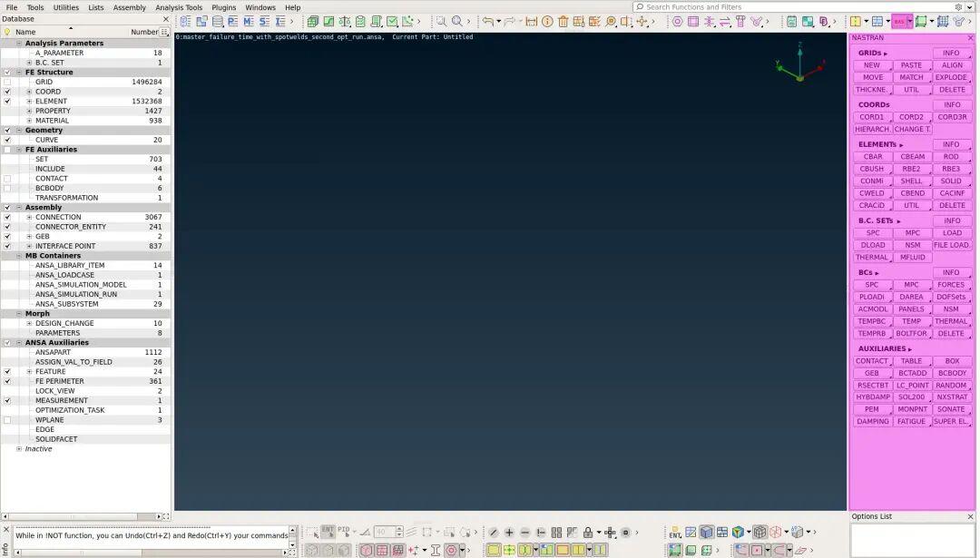The height and width of the screenshot is (558, 980).
Task: Click the Materials list 'M' toolbar icon
Action: [x=249, y=21]
